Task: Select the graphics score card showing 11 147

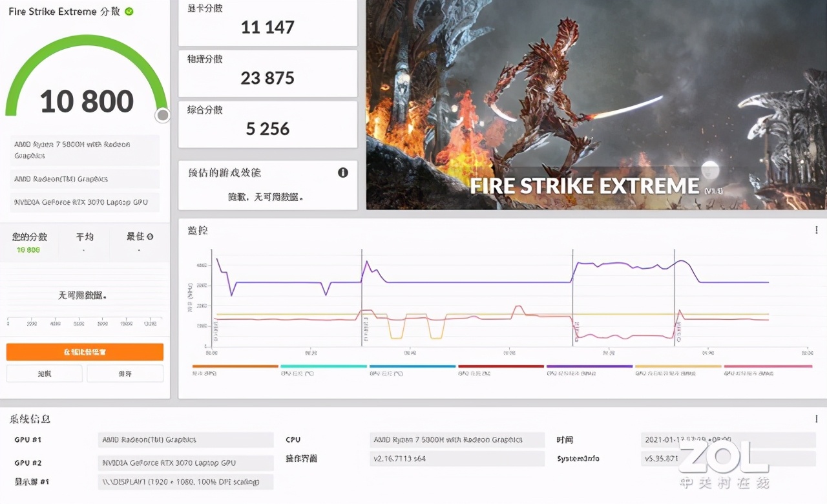Action: tap(267, 23)
